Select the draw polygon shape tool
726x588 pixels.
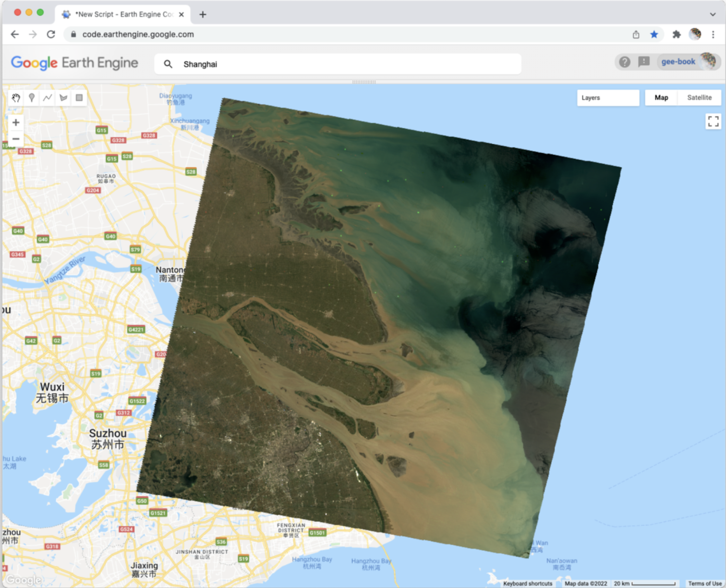pyautogui.click(x=63, y=98)
